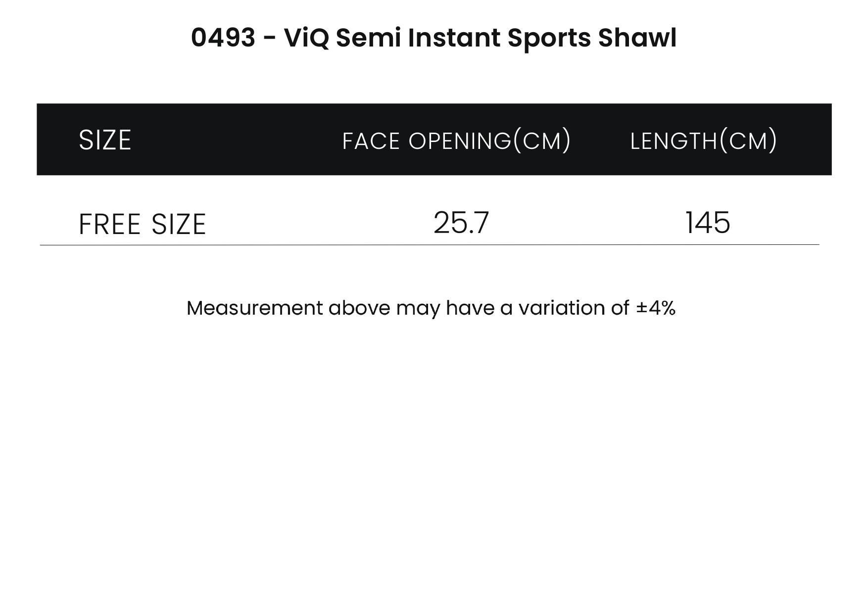Click the title 0493 - ViQ Semi Instant Sports Shawl
This screenshot has height=614, width=868.
(x=434, y=38)
